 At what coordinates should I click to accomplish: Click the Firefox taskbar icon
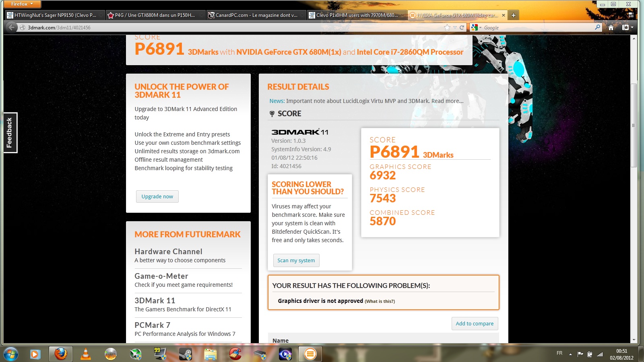pyautogui.click(x=61, y=354)
